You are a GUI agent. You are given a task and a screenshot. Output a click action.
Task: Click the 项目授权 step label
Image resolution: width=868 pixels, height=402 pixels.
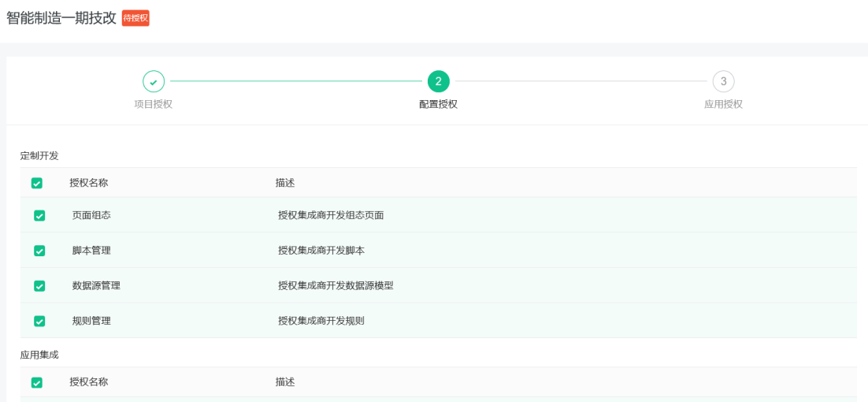coord(154,105)
